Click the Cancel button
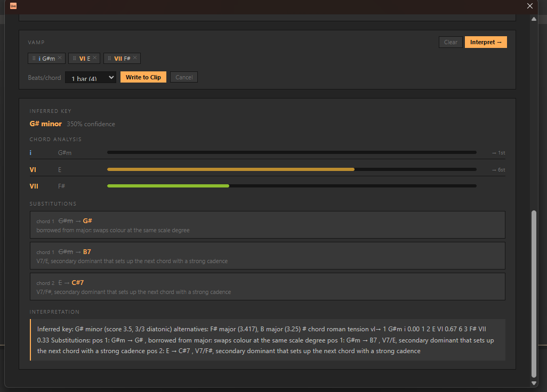The height and width of the screenshot is (392, 547). (184, 77)
